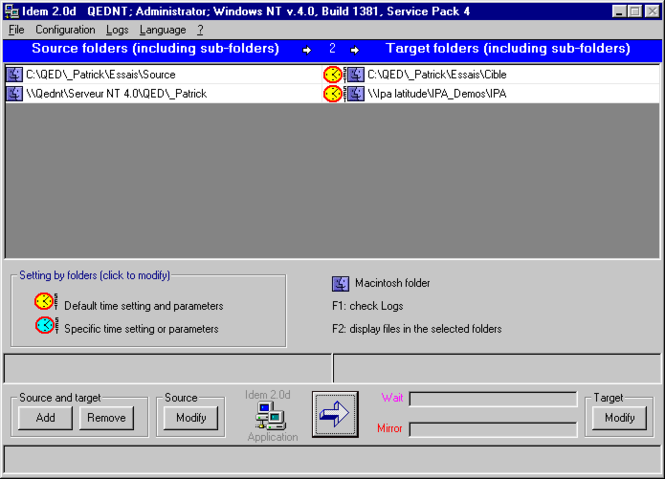Click the Wait progress bar
The width and height of the screenshot is (665, 479).
tap(493, 399)
